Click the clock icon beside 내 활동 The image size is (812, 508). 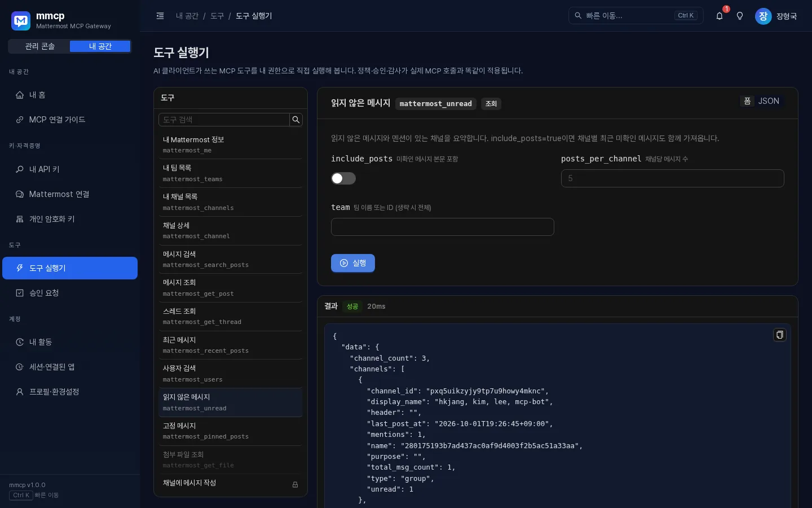pos(20,342)
